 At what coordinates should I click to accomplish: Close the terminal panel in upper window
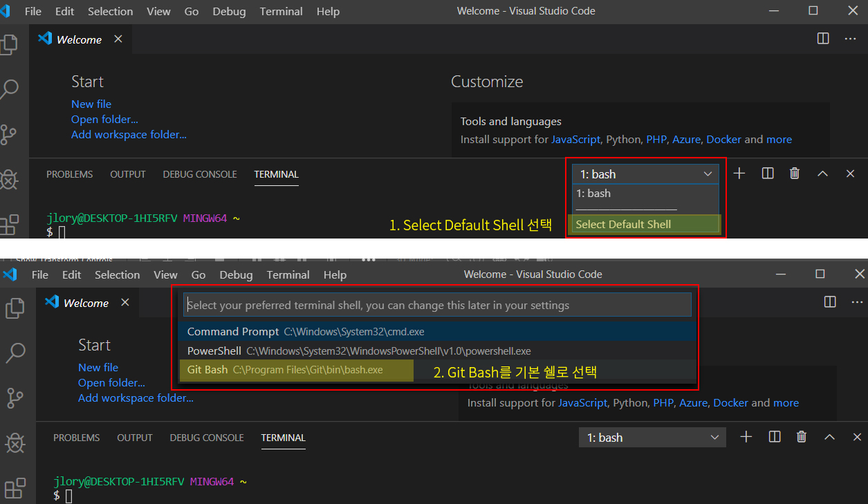(x=851, y=174)
